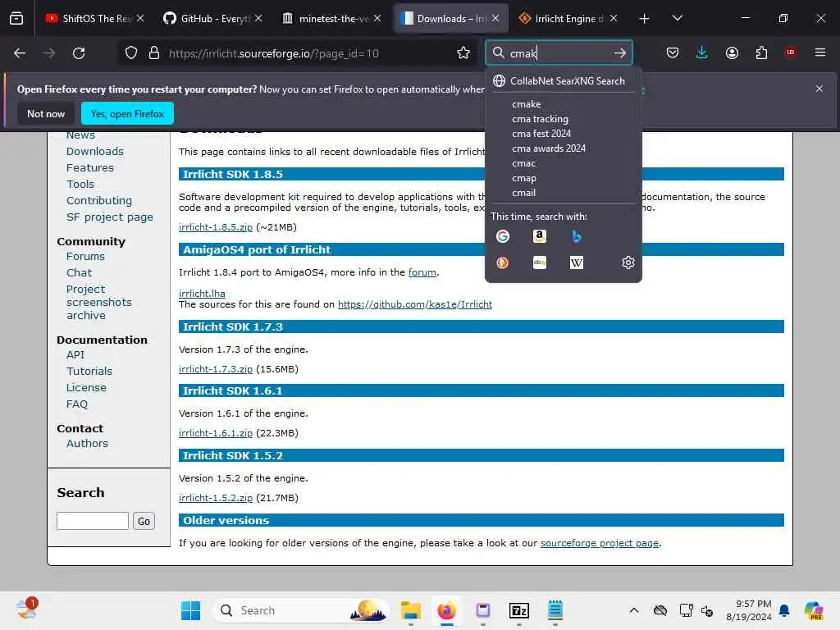Switch to the Irrlicht Engine tab
Viewport: 840px width, 630px height.
[568, 19]
